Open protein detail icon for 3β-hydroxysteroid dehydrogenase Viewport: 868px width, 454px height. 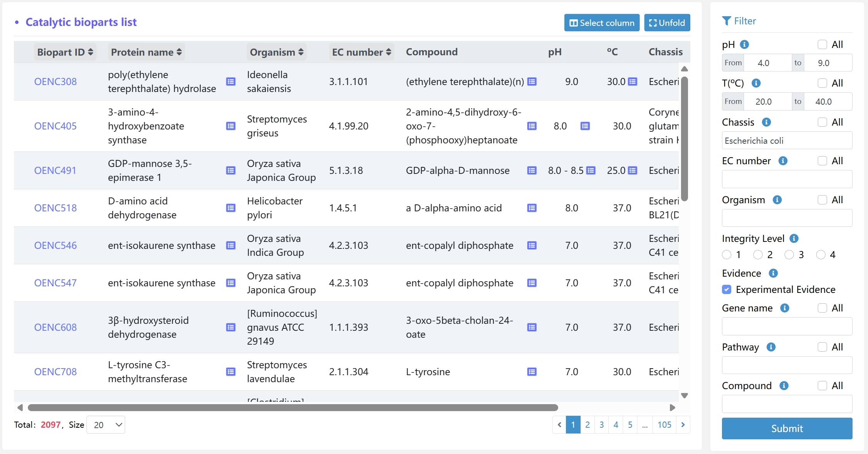231,327
